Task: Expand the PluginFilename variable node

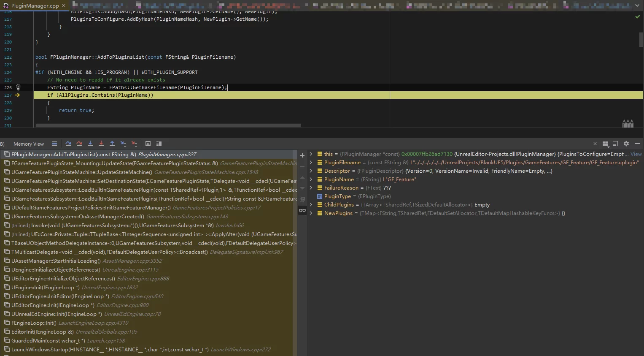Action: coord(311,163)
